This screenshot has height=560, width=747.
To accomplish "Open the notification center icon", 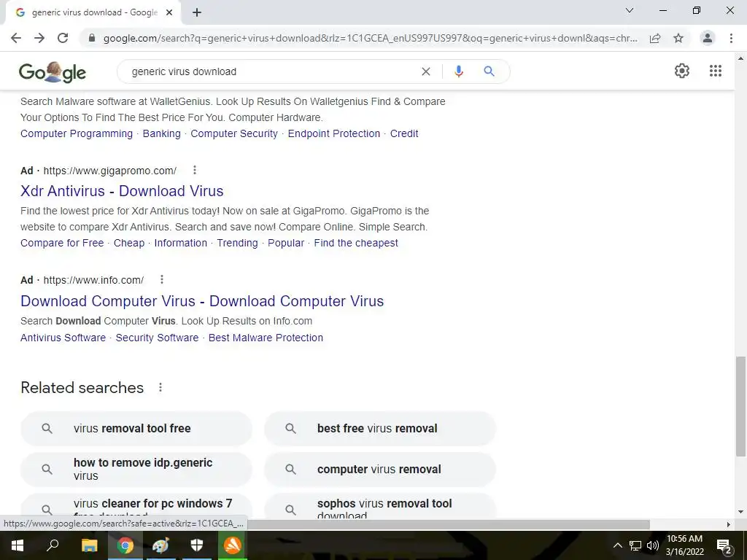I will click(724, 546).
